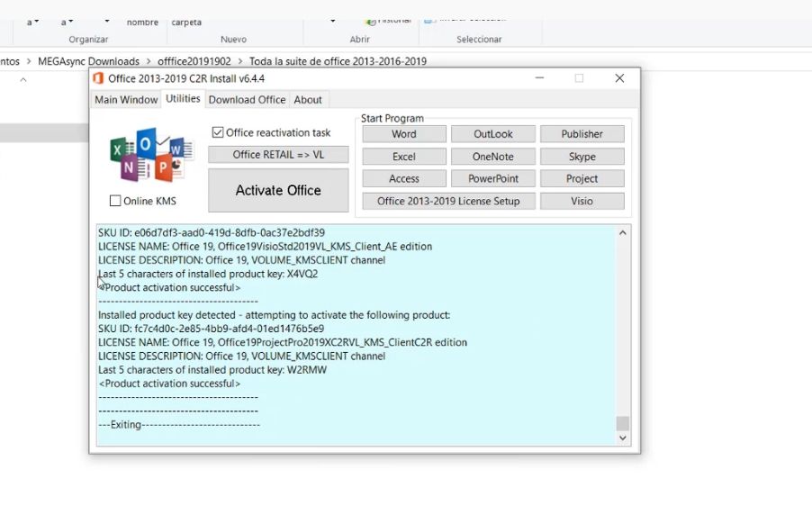Viewport: 812px width, 515px height.
Task: Click the Office19ProjectPro2019XC2RVL license name line
Action: click(283, 342)
